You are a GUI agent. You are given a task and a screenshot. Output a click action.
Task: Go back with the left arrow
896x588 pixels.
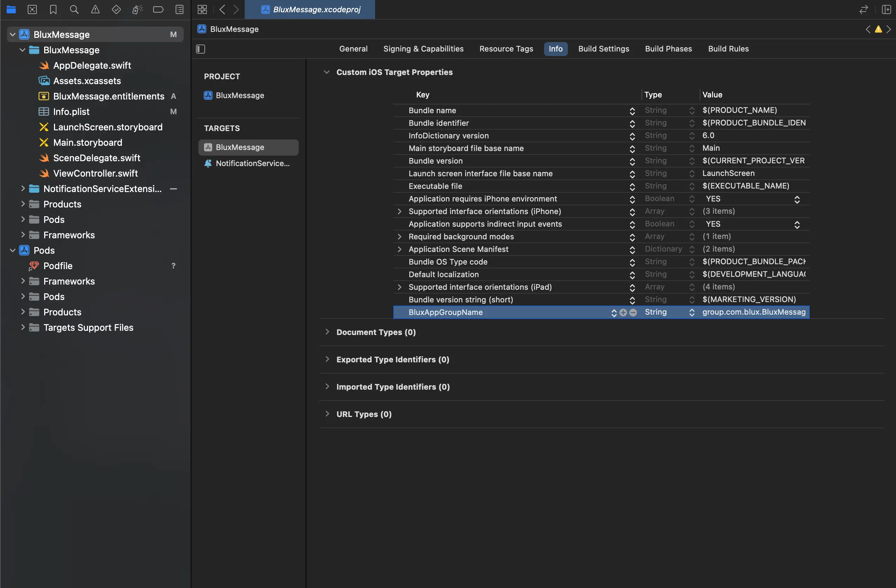click(222, 9)
